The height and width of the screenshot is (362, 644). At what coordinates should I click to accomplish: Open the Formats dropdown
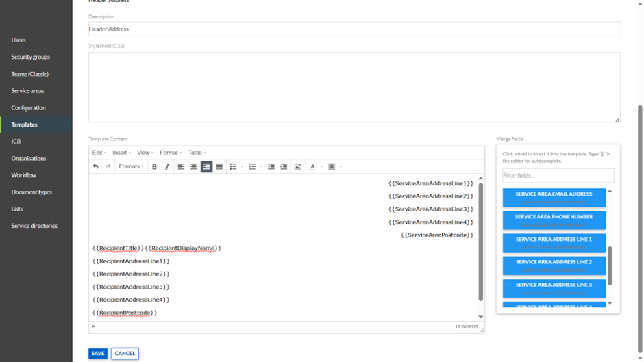[x=131, y=166]
